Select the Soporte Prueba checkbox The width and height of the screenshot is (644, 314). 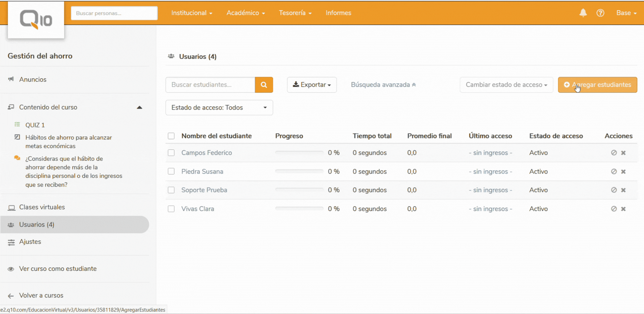171,190
